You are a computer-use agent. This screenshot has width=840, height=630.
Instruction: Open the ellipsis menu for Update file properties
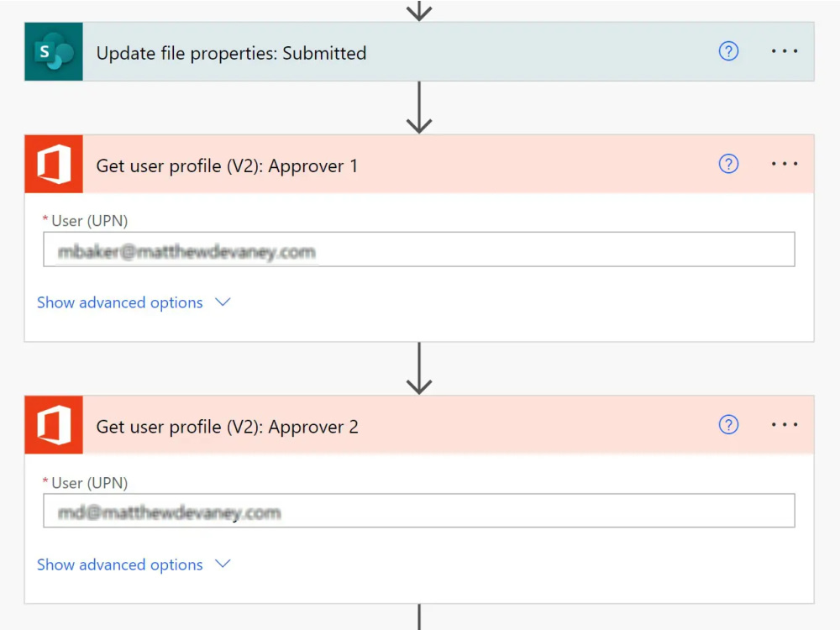click(x=785, y=51)
